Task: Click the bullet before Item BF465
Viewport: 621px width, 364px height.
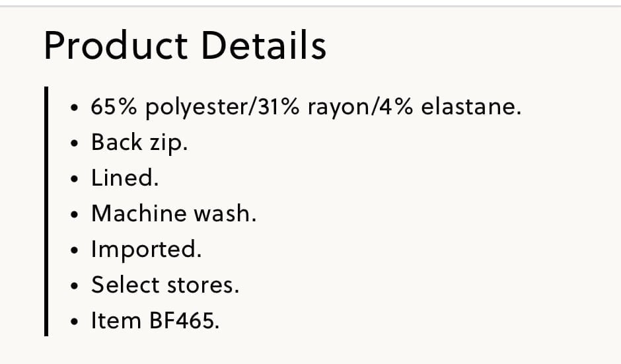Action: click(74, 322)
